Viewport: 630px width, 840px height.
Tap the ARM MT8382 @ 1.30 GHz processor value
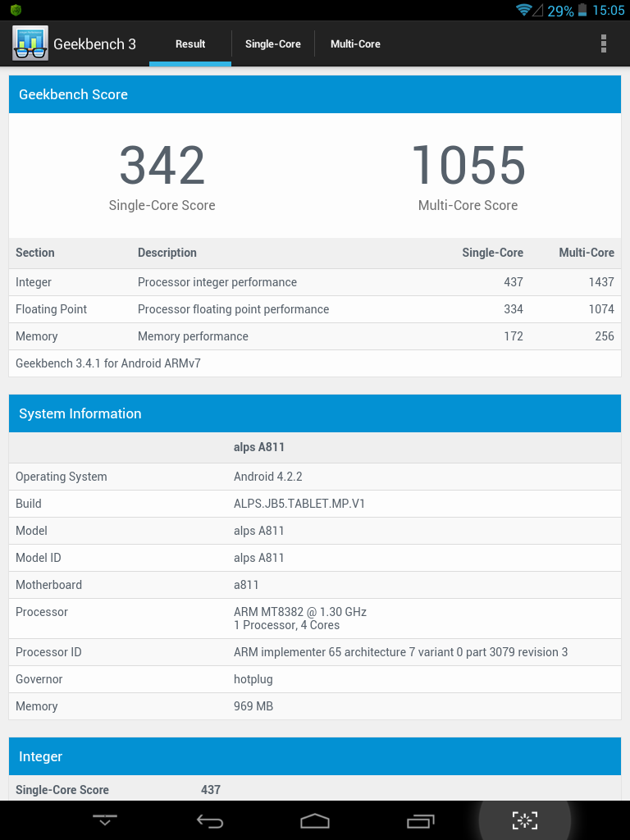click(x=300, y=612)
